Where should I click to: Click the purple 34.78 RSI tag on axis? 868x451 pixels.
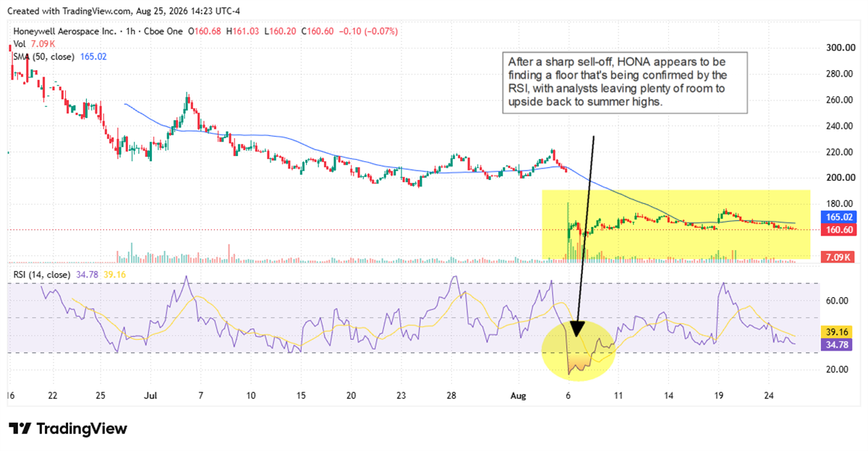pyautogui.click(x=836, y=345)
